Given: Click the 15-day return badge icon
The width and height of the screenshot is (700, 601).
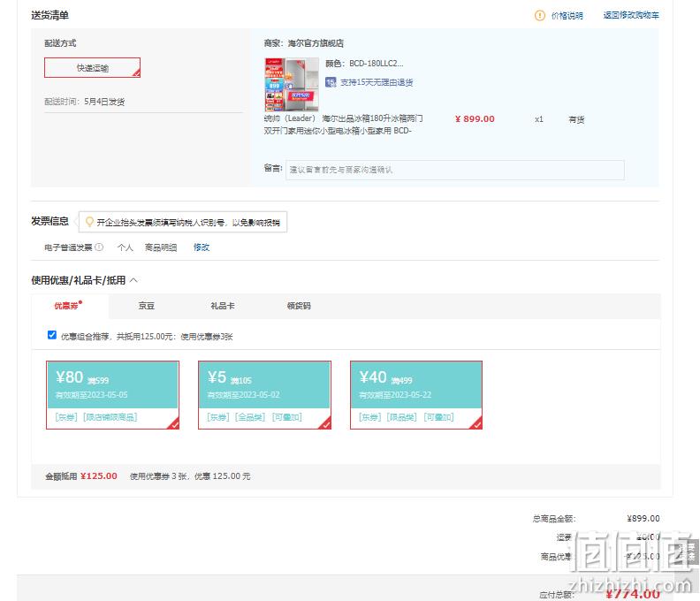Looking at the screenshot, I should 331,82.
